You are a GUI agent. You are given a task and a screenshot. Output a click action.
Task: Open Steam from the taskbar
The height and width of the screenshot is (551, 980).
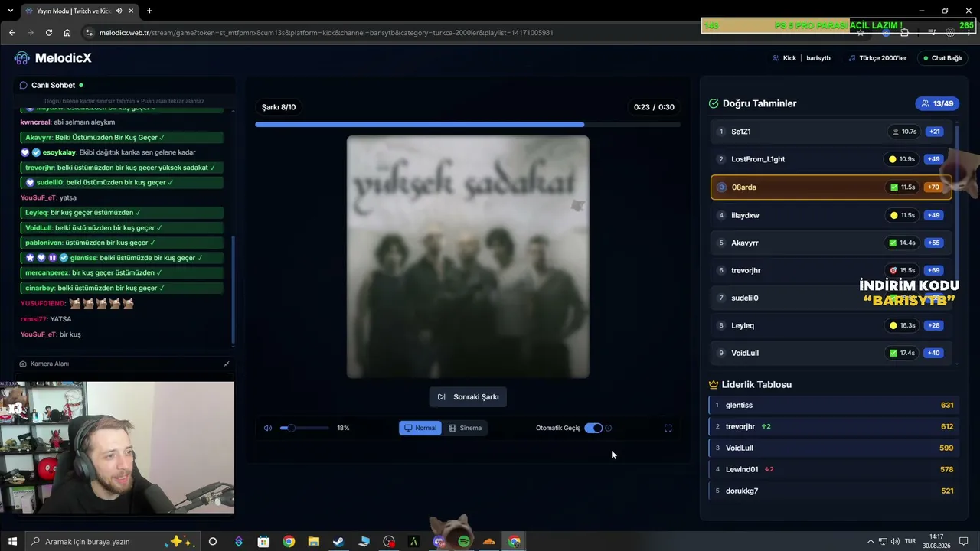pyautogui.click(x=338, y=542)
